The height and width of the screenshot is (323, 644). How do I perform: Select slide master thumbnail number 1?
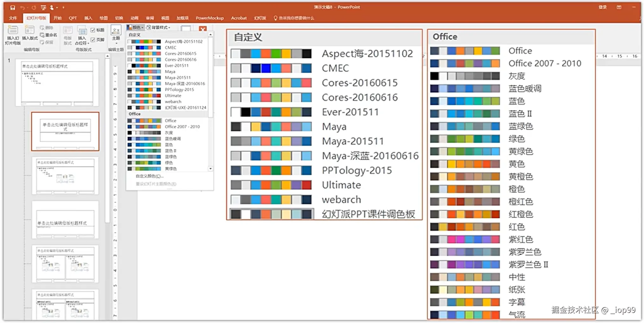pos(57,82)
